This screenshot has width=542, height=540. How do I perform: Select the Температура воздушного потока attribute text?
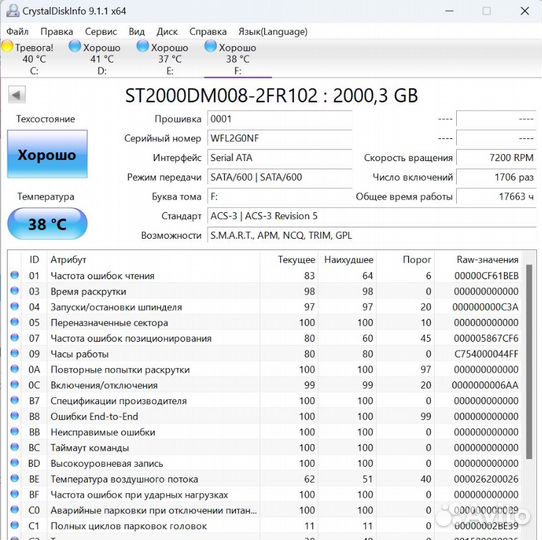click(124, 479)
